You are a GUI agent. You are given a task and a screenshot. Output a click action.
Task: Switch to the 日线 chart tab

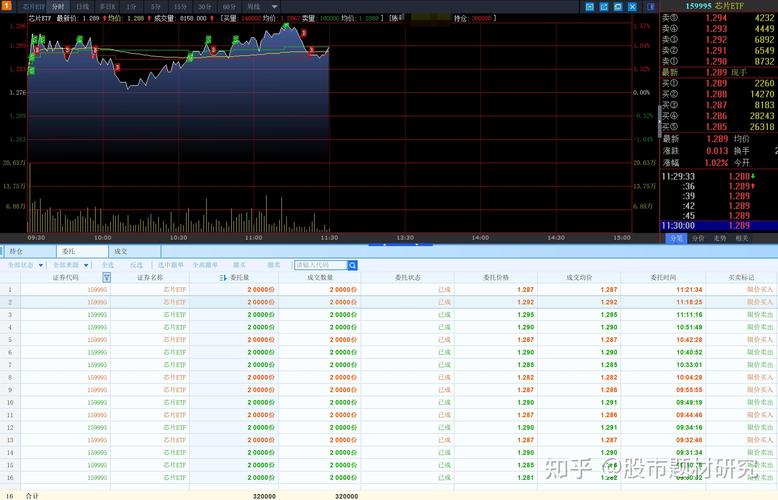(x=83, y=6)
